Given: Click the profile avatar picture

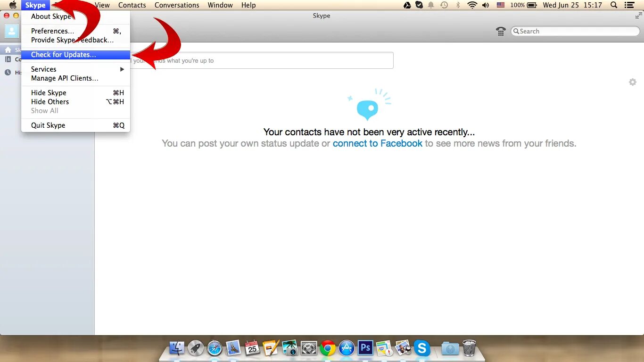Looking at the screenshot, I should [x=12, y=31].
